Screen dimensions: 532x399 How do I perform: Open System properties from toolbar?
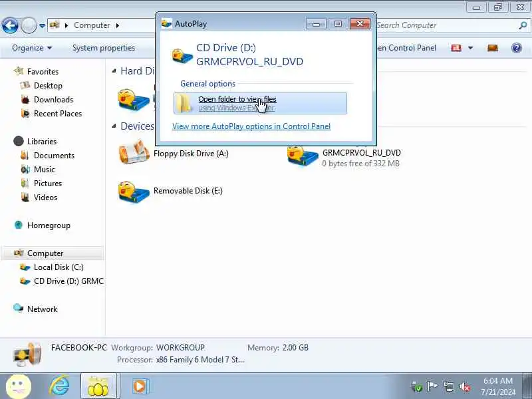pyautogui.click(x=104, y=48)
